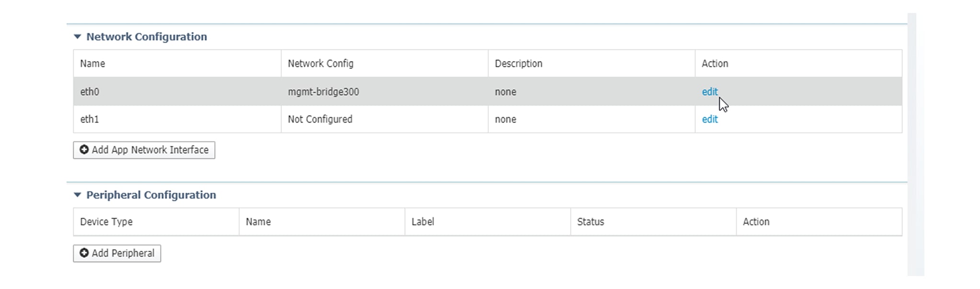
Task: Select the eth0 name cell
Action: (x=177, y=92)
